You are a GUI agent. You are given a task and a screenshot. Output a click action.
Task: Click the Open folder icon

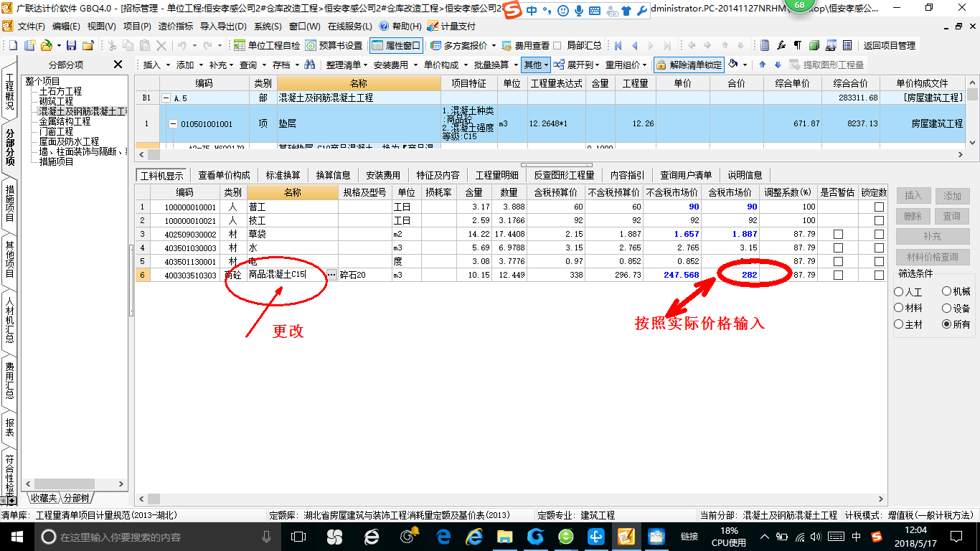46,45
